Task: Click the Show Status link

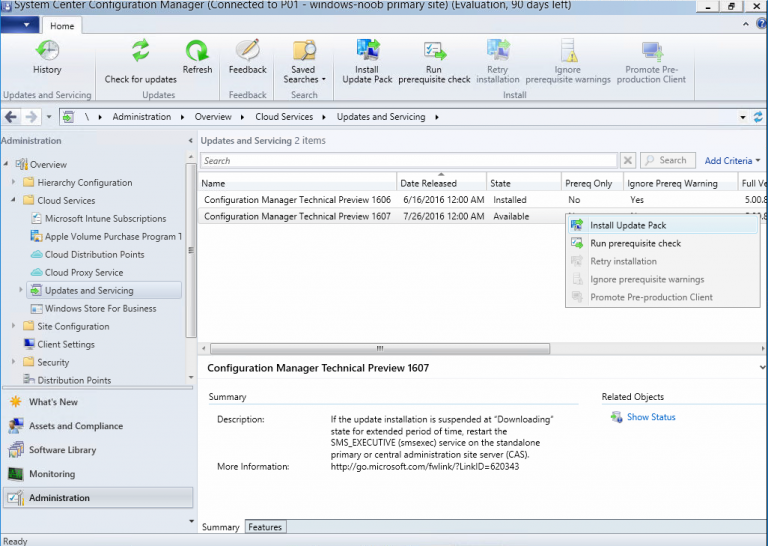Action: [x=651, y=417]
